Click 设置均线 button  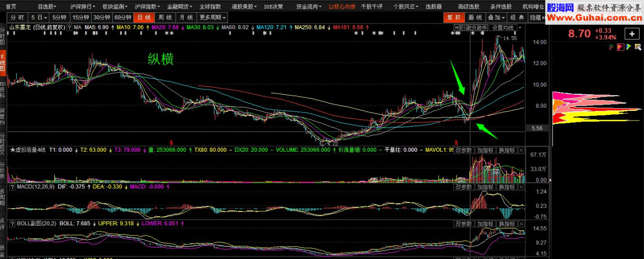pyautogui.click(x=503, y=27)
